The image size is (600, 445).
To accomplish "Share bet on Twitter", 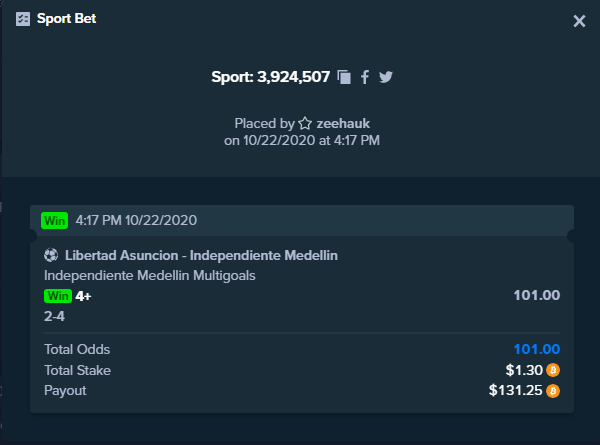I will 386,77.
